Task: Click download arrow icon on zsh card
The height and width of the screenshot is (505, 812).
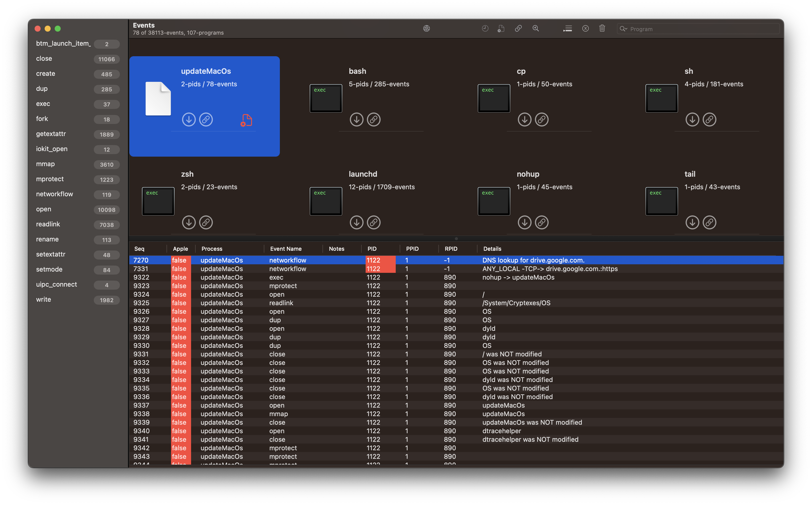Action: click(x=189, y=222)
